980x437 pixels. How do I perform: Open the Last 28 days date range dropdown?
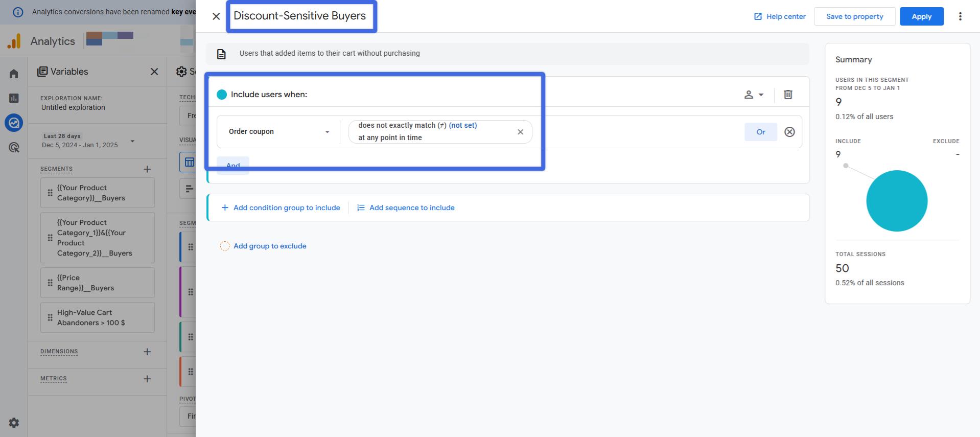[88, 141]
